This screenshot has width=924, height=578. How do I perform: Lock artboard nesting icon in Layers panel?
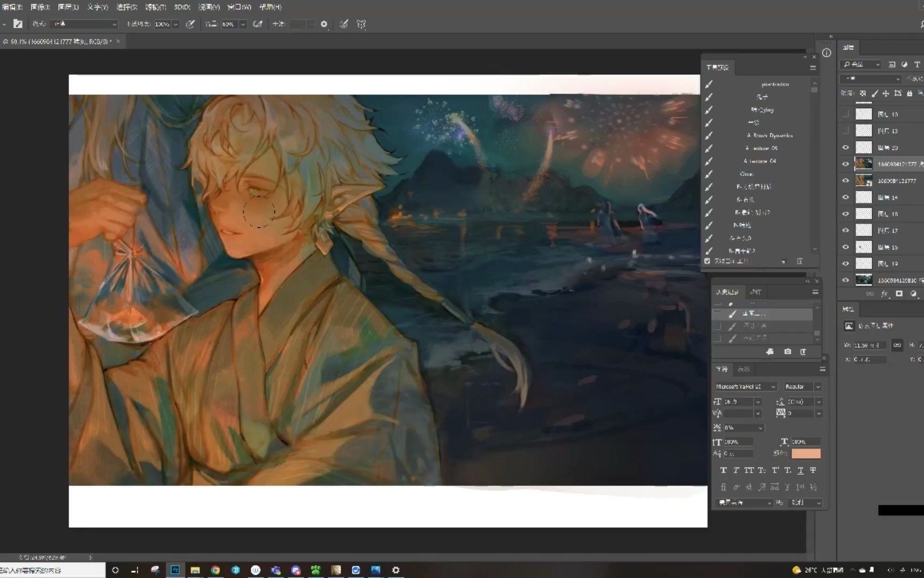pos(898,93)
